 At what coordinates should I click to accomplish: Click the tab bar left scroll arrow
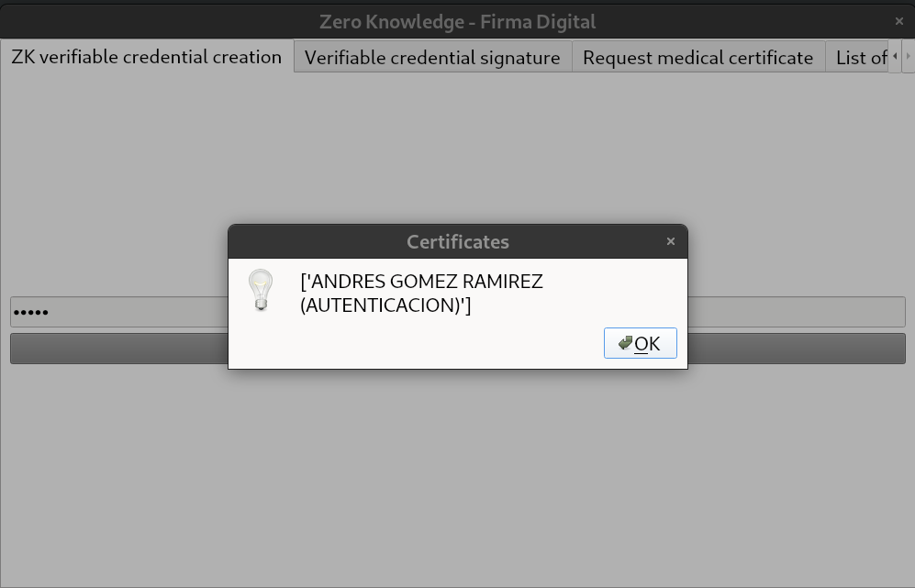(x=895, y=57)
